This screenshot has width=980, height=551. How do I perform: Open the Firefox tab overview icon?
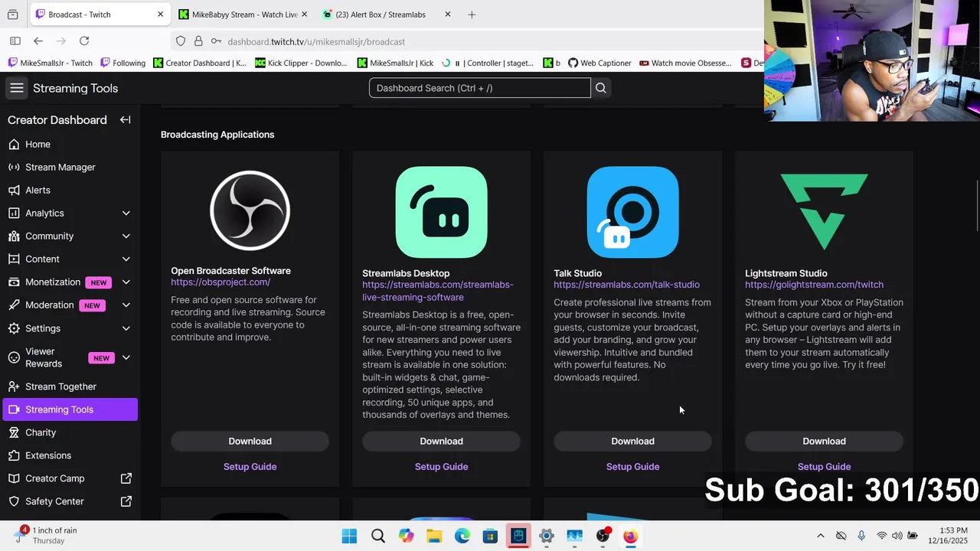[x=12, y=15]
